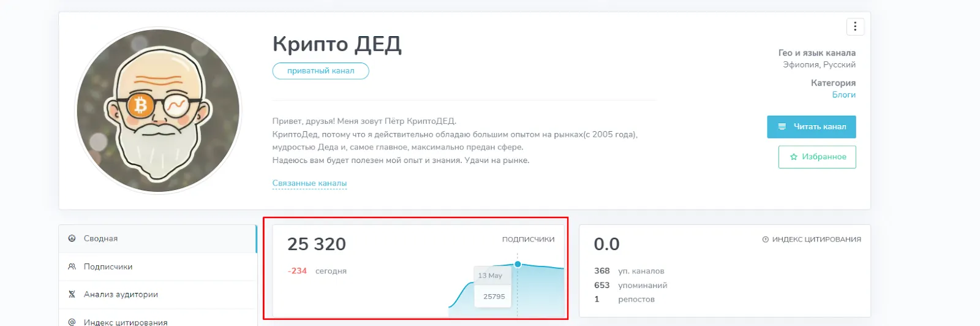The height and width of the screenshot is (326, 980).
Task: Open the Сводная tab
Action: [158, 238]
